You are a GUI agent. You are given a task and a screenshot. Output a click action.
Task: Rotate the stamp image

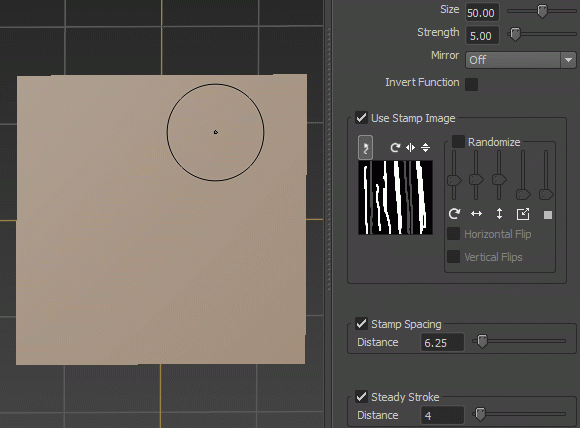coord(395,148)
